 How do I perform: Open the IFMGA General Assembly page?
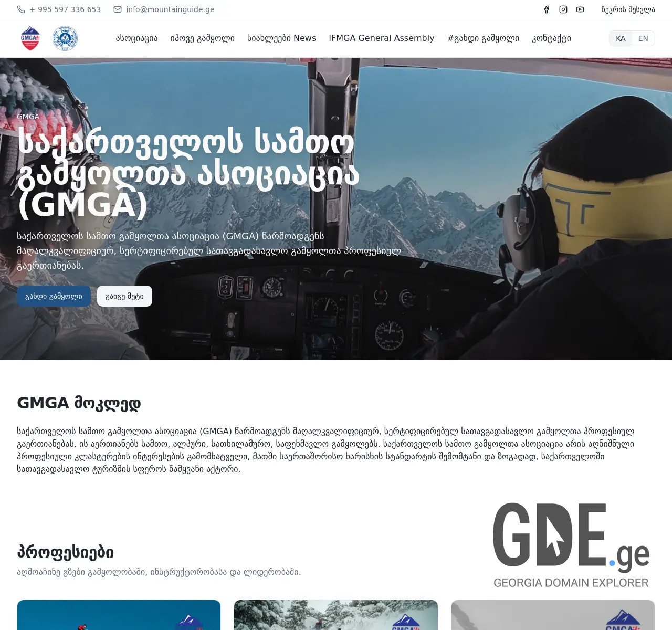click(x=381, y=38)
